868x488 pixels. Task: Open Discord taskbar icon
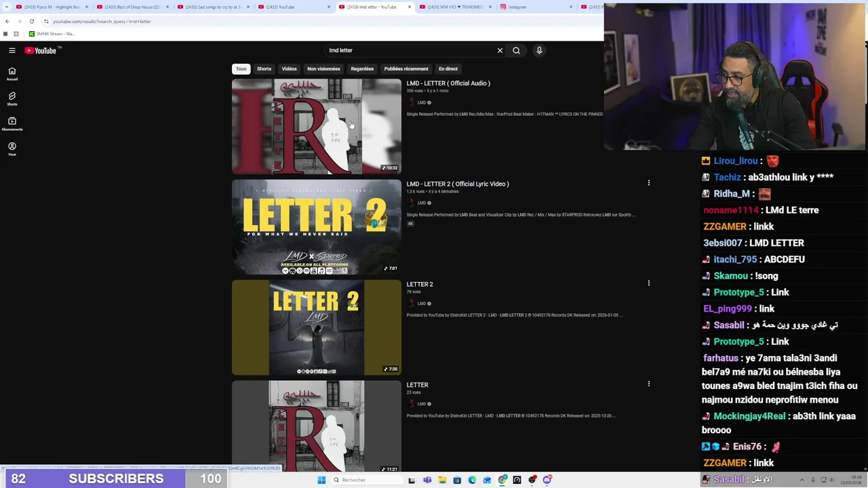(x=547, y=480)
